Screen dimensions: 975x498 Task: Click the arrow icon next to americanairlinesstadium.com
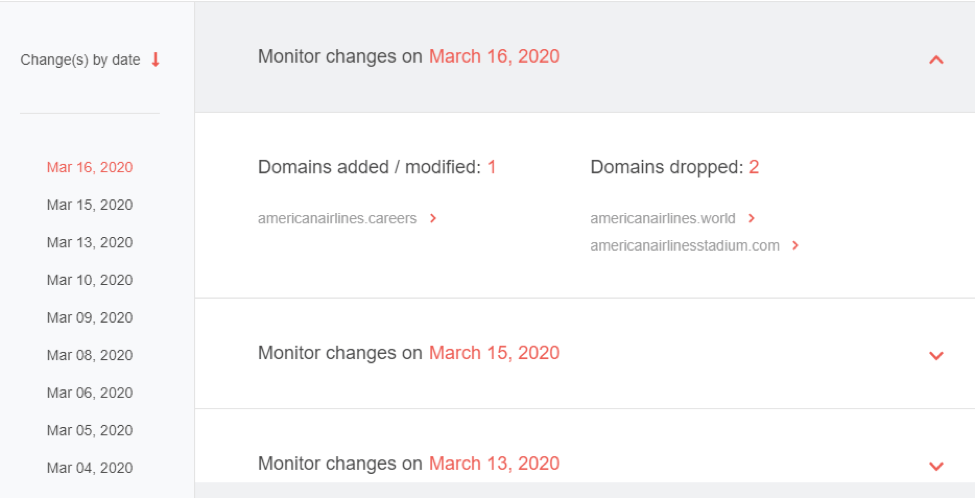click(795, 246)
